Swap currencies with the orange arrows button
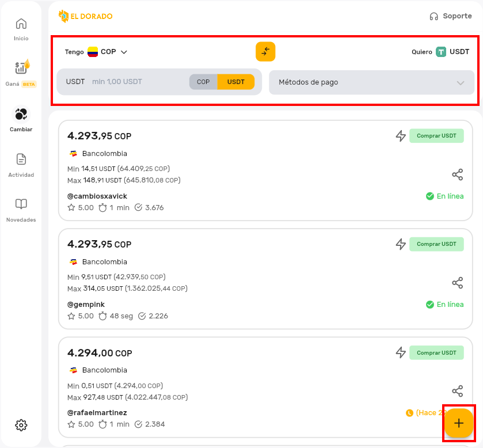Viewport: 483px width, 448px height. (x=265, y=51)
